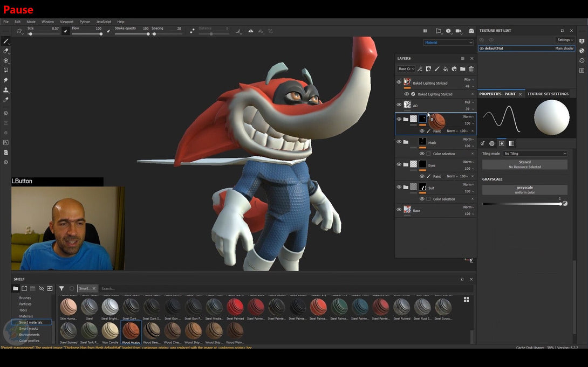The width and height of the screenshot is (588, 367).
Task: Open the Base Color channel dropdown
Action: pos(406,69)
